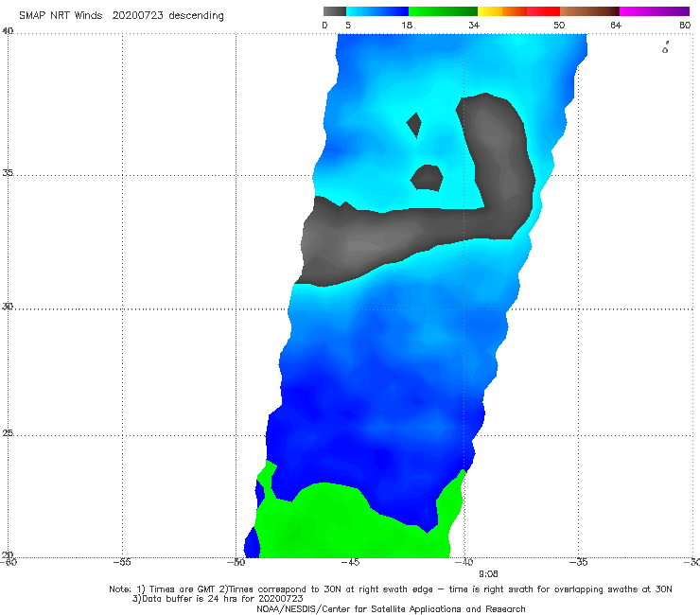The height and width of the screenshot is (615, 700).
Task: Click the 'Times are GMT' note line
Action: (x=390, y=589)
